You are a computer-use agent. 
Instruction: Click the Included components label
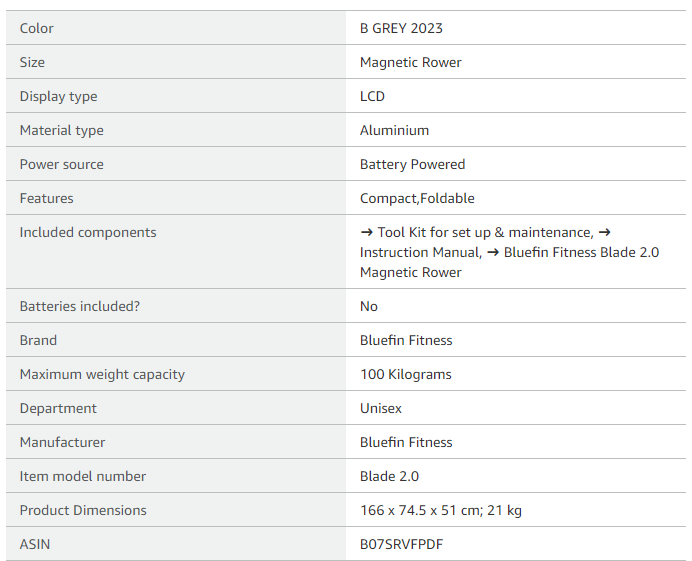click(88, 232)
